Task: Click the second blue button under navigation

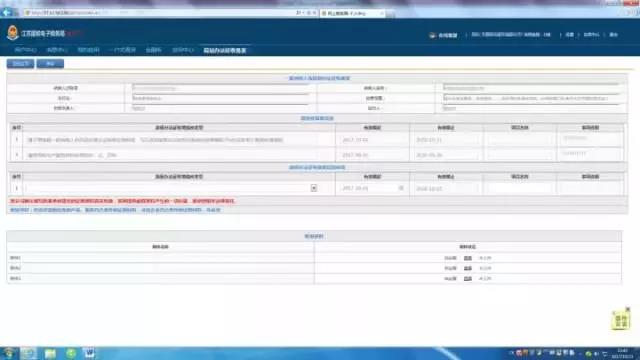Action: tap(50, 64)
